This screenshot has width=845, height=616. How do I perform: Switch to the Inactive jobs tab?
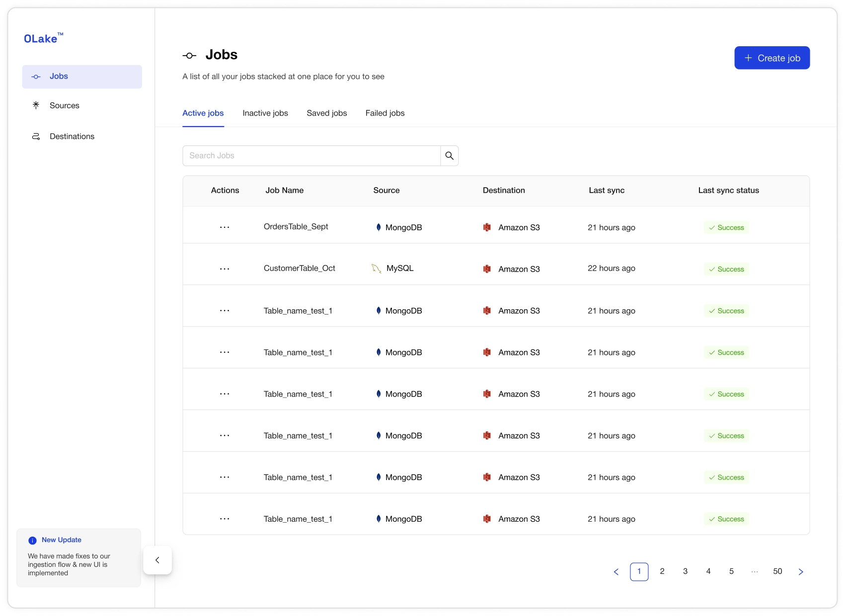pyautogui.click(x=265, y=113)
